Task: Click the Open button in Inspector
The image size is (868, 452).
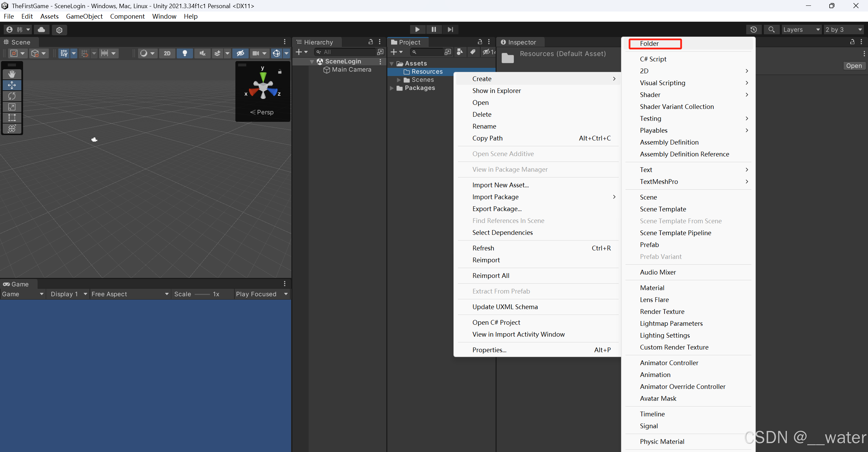Action: click(x=853, y=66)
